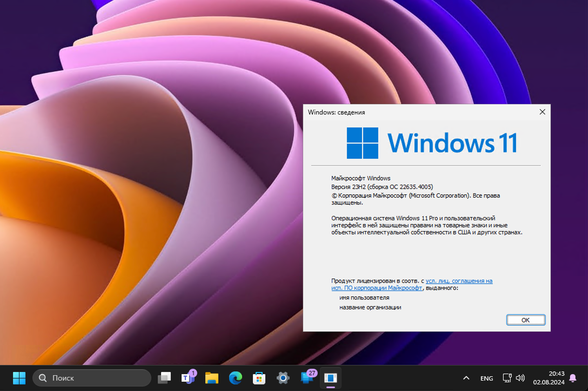Open the Mail app showing 27 notifications
588x391 pixels.
pos(307,378)
